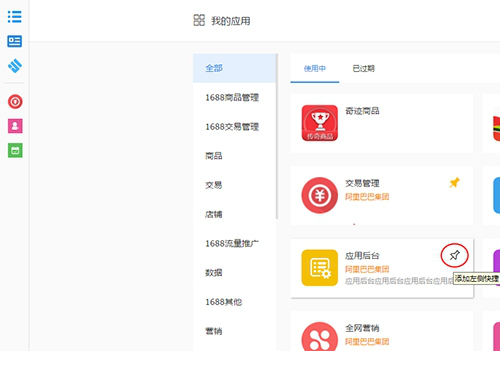The height and width of the screenshot is (365, 500).
Task: Click the 奇迹商品 app title
Action: click(362, 111)
